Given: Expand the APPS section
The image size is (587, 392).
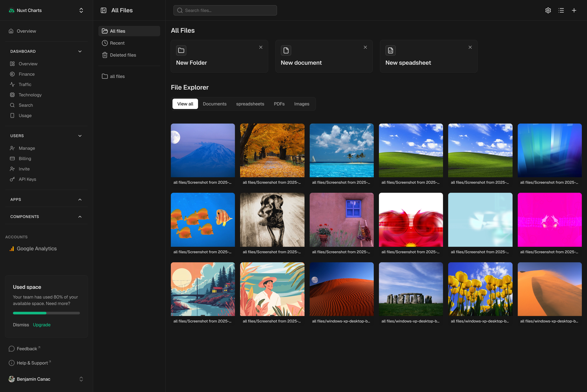Looking at the screenshot, I should [80, 200].
